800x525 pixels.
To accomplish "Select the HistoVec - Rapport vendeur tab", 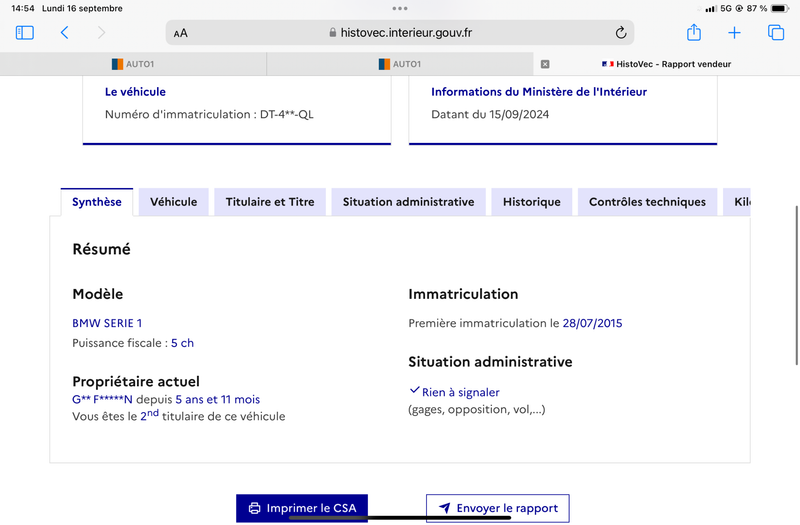I will click(x=666, y=64).
